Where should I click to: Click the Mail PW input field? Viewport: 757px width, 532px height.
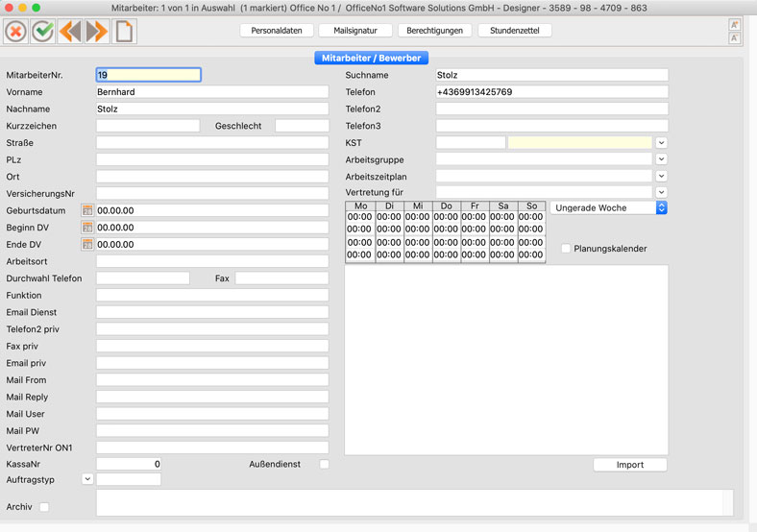coord(212,430)
